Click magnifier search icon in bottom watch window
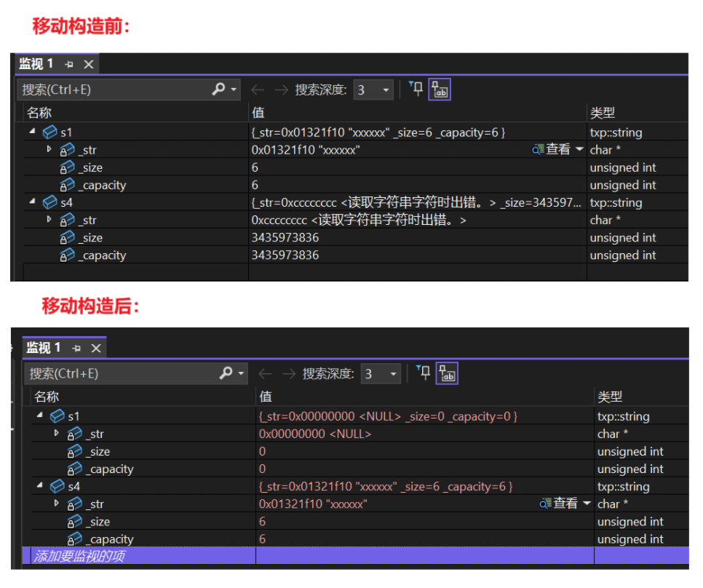The image size is (703, 588). point(226,373)
